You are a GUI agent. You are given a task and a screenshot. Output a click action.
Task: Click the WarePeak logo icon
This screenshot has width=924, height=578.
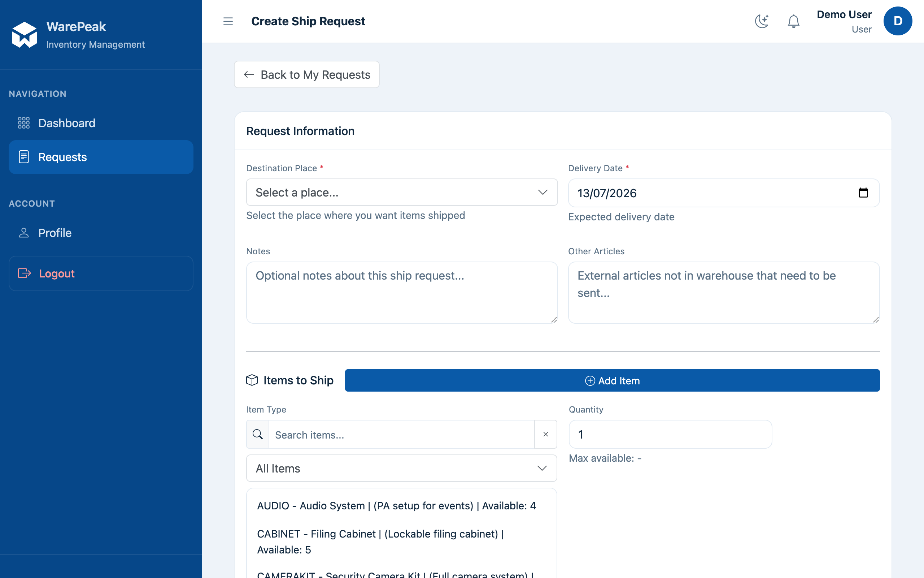pyautogui.click(x=25, y=35)
